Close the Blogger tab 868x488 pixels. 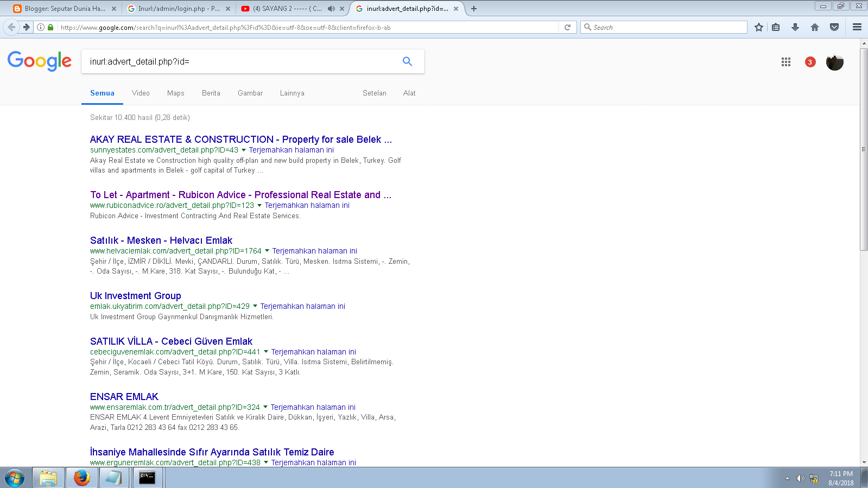113,9
